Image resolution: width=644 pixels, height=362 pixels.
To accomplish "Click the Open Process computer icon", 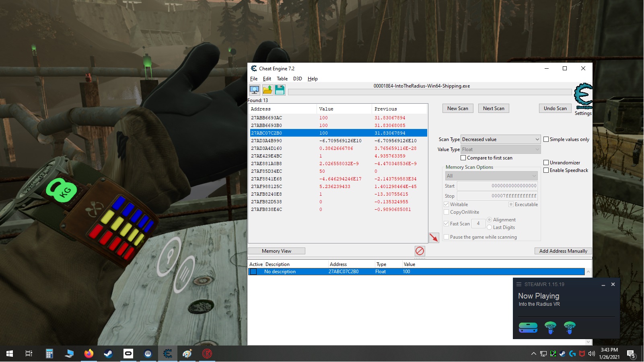I will [254, 90].
